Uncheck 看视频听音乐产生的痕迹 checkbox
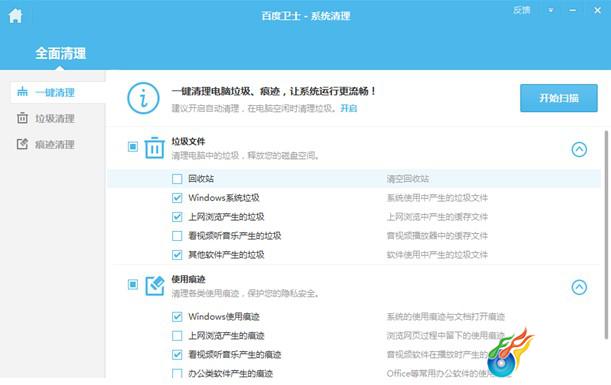 click(177, 355)
